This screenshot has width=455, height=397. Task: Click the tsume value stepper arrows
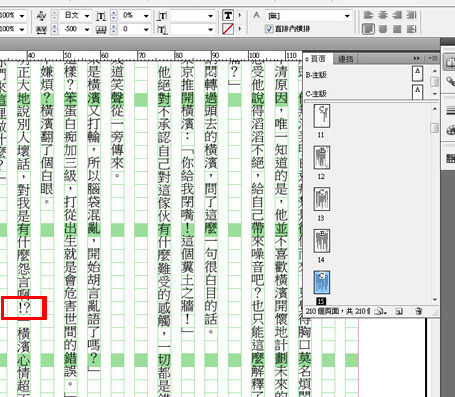[x=114, y=16]
